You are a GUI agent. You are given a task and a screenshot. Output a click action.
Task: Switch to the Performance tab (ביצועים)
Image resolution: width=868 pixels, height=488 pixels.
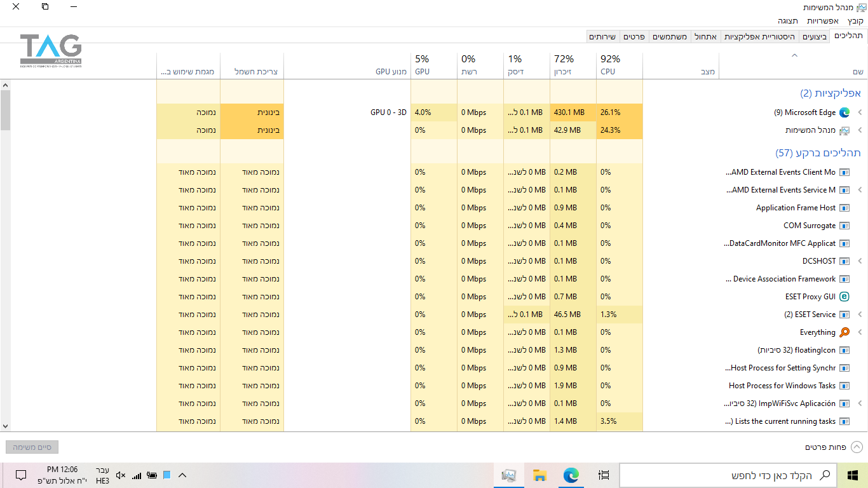pos(814,37)
